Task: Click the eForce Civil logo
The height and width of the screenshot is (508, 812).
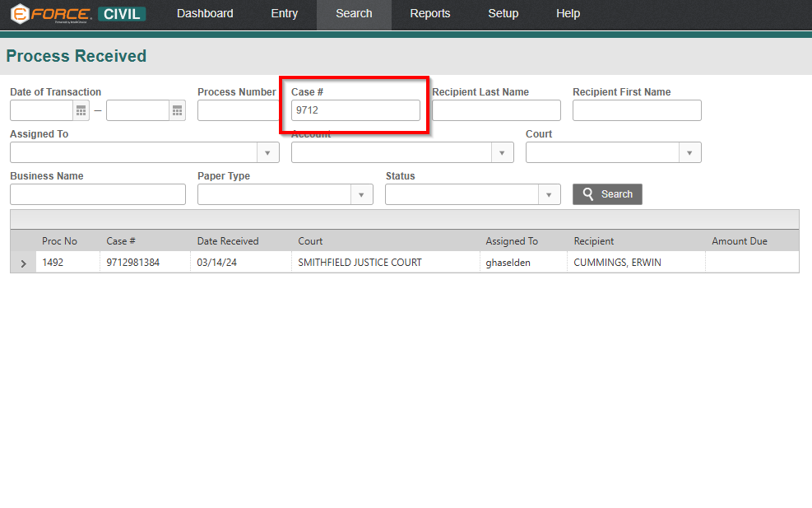Action: [x=78, y=14]
